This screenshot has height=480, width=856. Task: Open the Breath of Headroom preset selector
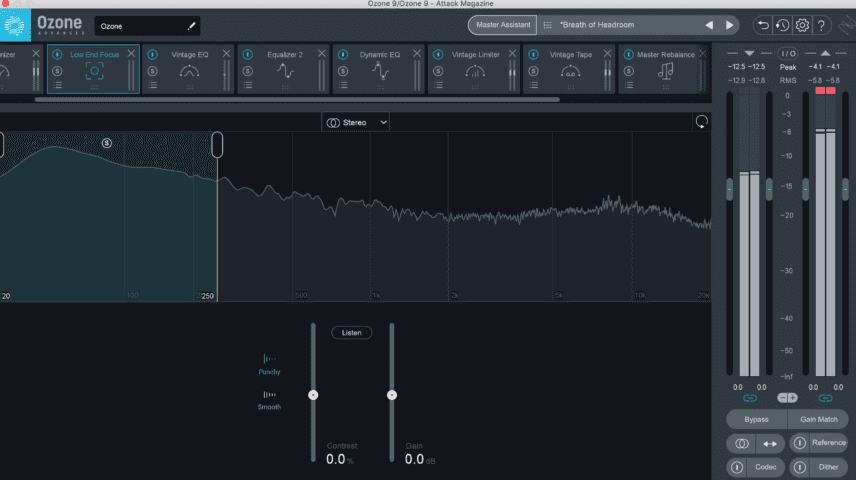[x=619, y=25]
